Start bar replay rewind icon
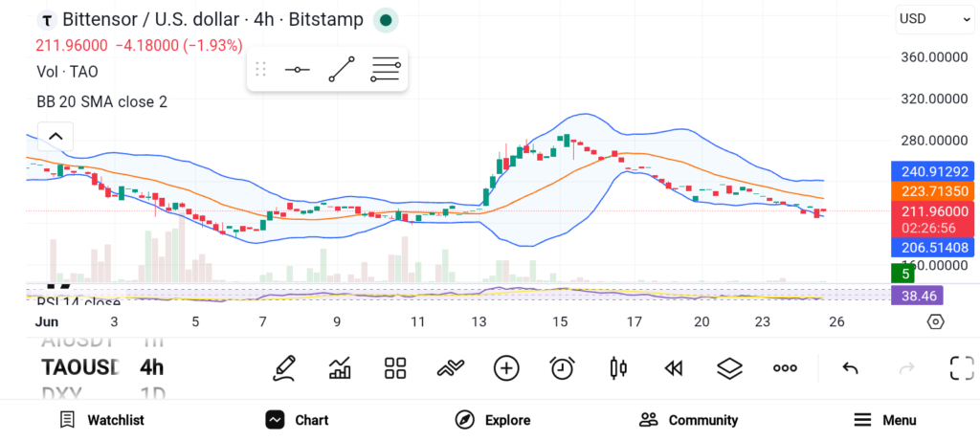The height and width of the screenshot is (441, 980). [x=673, y=368]
